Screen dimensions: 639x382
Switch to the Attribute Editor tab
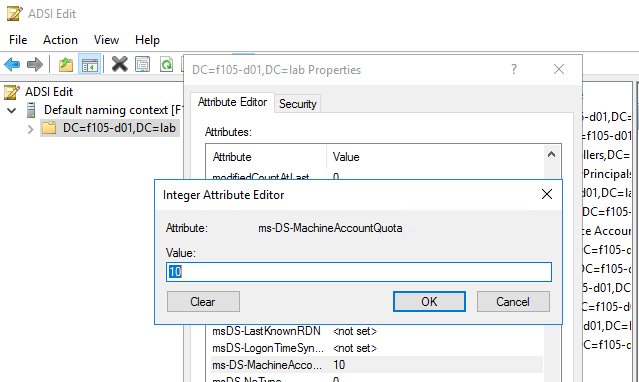232,102
